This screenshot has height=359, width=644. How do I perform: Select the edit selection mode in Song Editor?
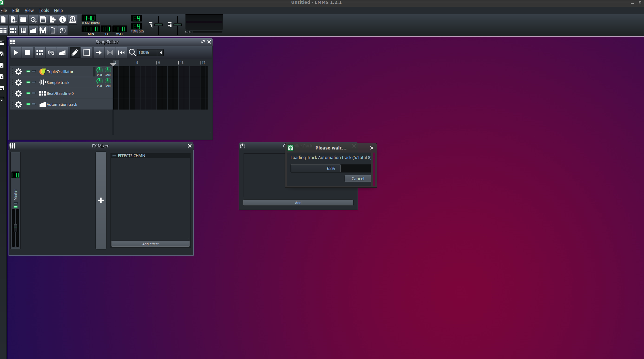(x=86, y=52)
